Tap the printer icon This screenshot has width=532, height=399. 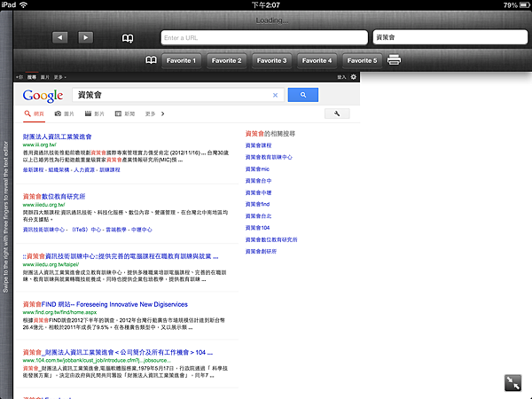(394, 59)
